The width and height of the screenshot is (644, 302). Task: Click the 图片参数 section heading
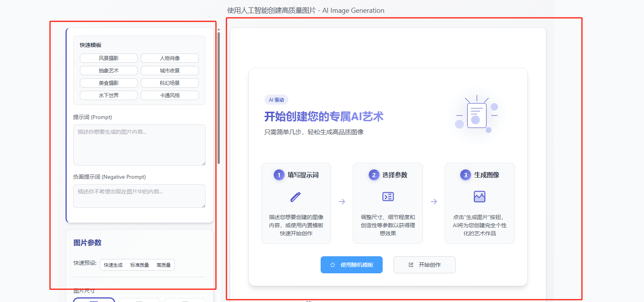click(x=88, y=243)
